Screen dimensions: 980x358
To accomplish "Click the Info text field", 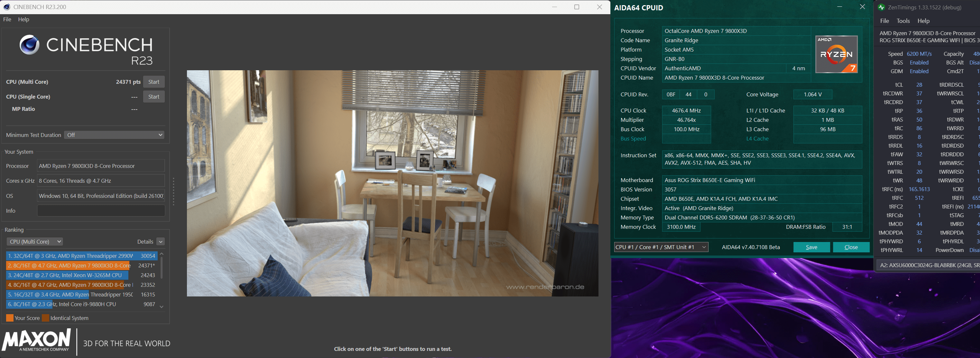I will point(101,211).
